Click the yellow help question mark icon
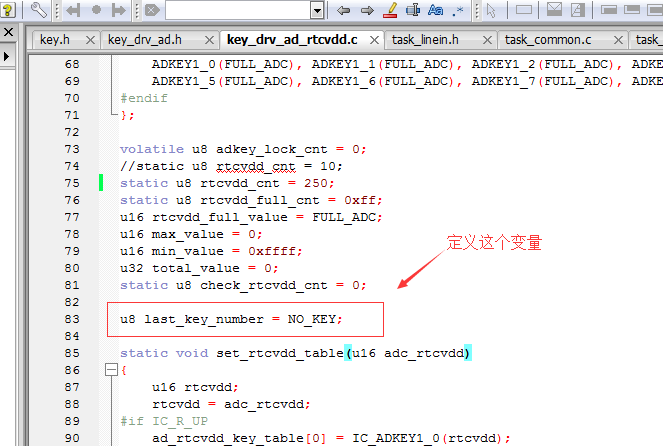The image size is (663, 446). [x=8, y=9]
